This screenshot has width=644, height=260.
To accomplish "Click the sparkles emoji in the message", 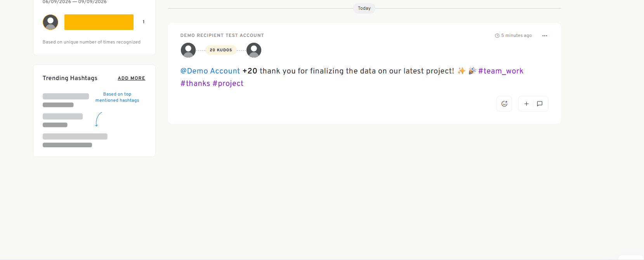I will pyautogui.click(x=461, y=71).
